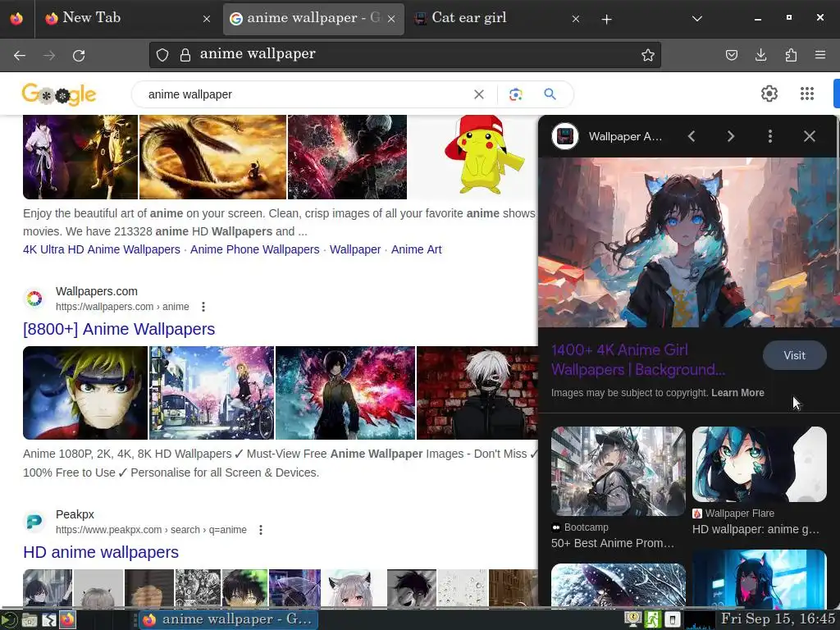Open a new browser tab

(x=606, y=20)
